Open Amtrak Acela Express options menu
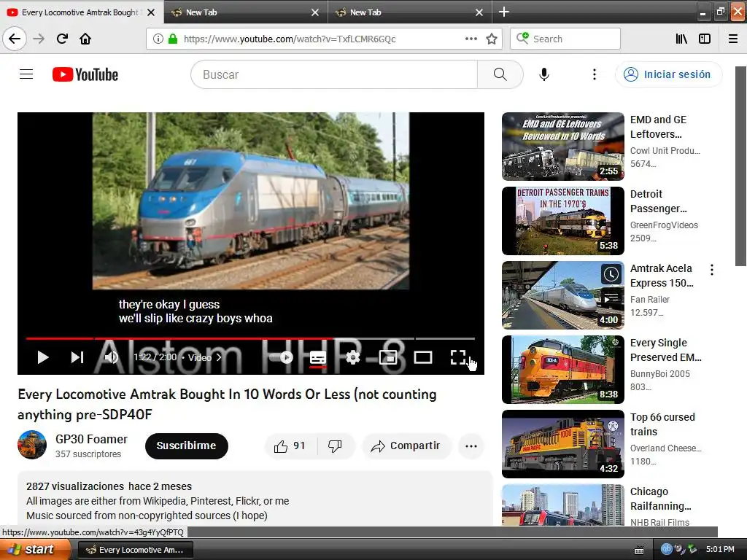This screenshot has height=560, width=747. (712, 270)
